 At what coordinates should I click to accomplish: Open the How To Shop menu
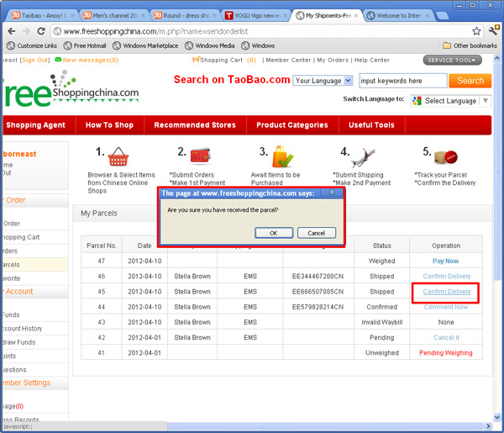tap(109, 124)
